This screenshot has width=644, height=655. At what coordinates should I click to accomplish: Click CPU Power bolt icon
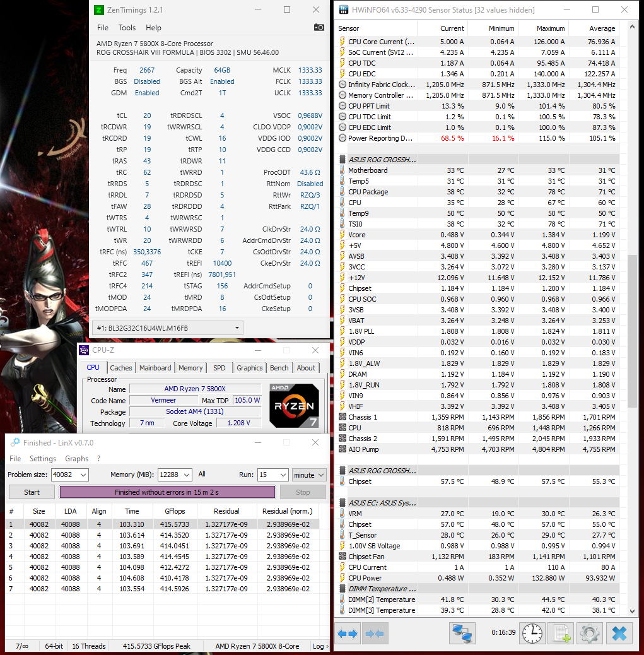[x=342, y=578]
